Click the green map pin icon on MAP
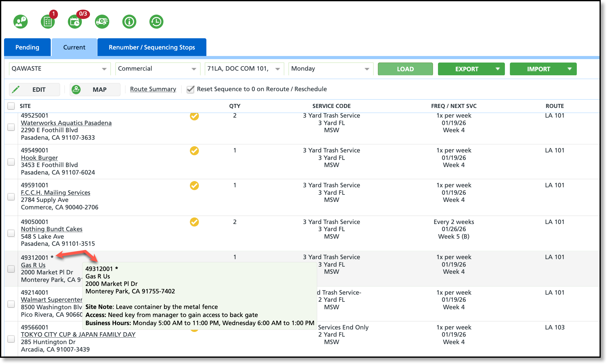607x364 pixels. coord(76,90)
